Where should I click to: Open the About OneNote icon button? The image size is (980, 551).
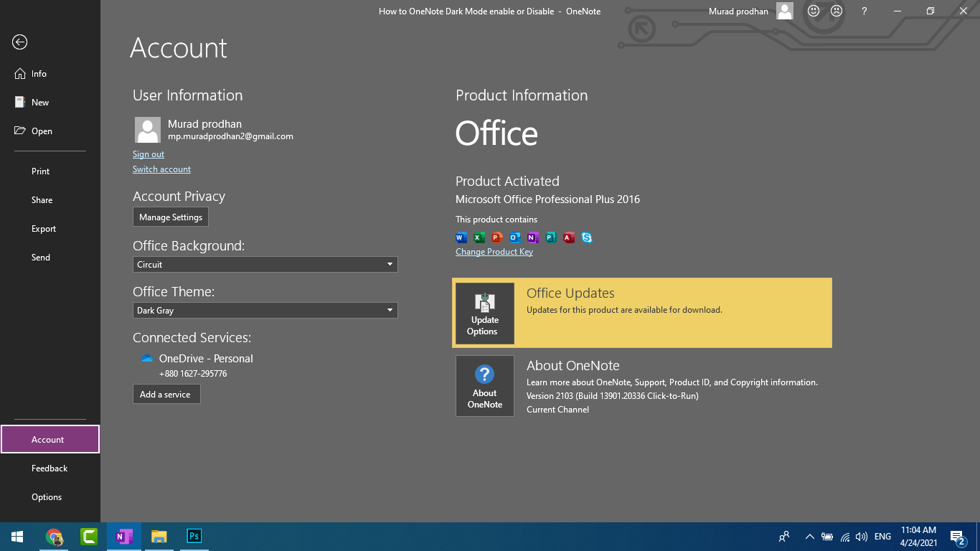tap(485, 386)
